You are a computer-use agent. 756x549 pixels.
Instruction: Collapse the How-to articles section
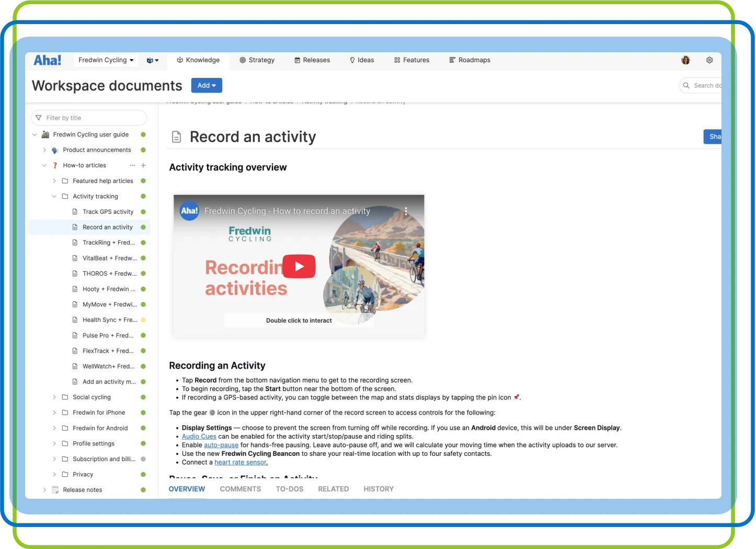[44, 165]
